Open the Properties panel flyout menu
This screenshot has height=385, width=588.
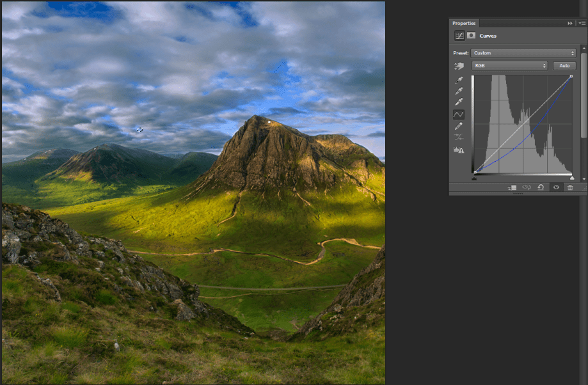[x=582, y=23]
